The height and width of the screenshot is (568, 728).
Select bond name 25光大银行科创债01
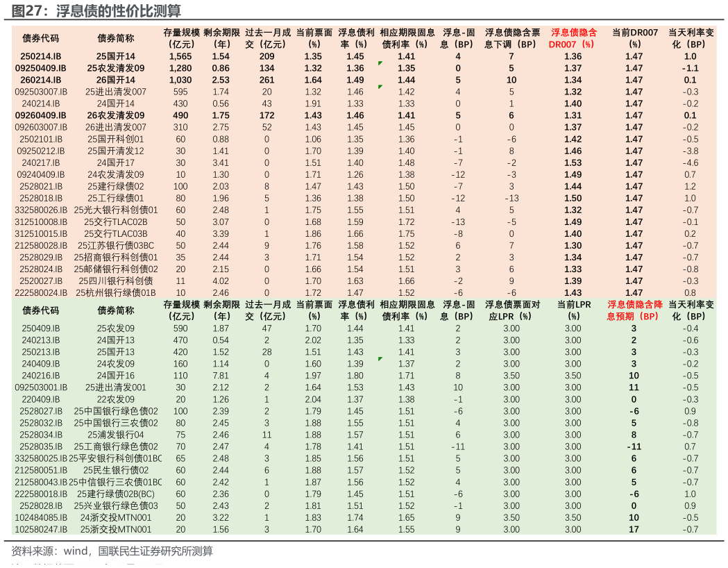pyautogui.click(x=116, y=210)
